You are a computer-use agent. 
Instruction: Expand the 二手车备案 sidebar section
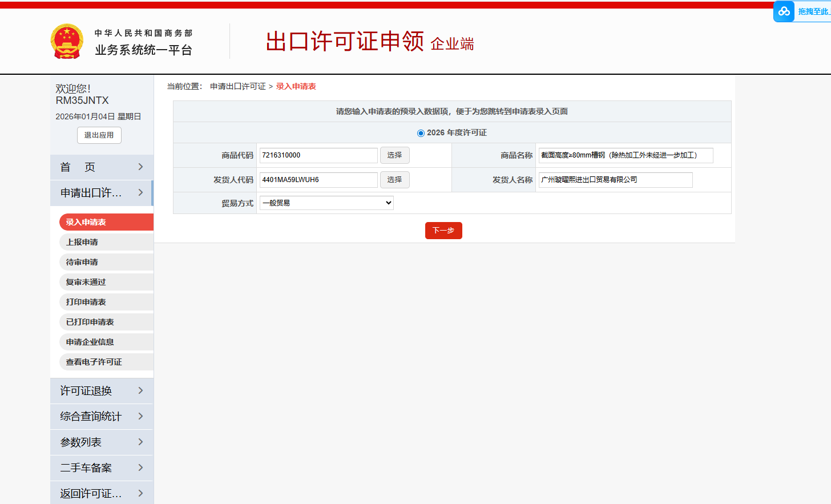click(x=102, y=468)
